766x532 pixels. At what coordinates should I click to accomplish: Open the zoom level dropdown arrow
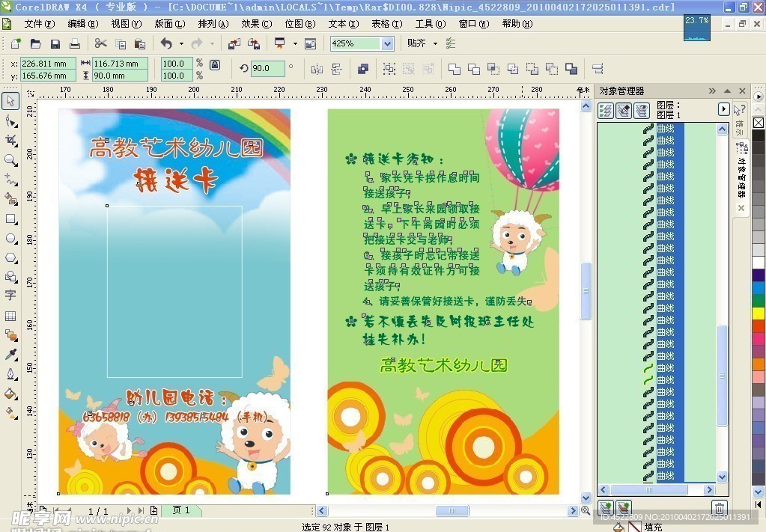387,43
